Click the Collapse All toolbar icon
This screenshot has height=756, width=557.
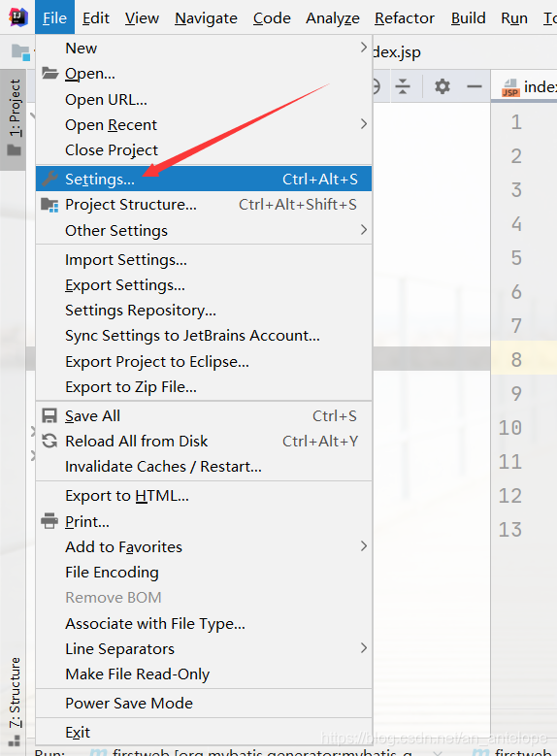tap(403, 86)
